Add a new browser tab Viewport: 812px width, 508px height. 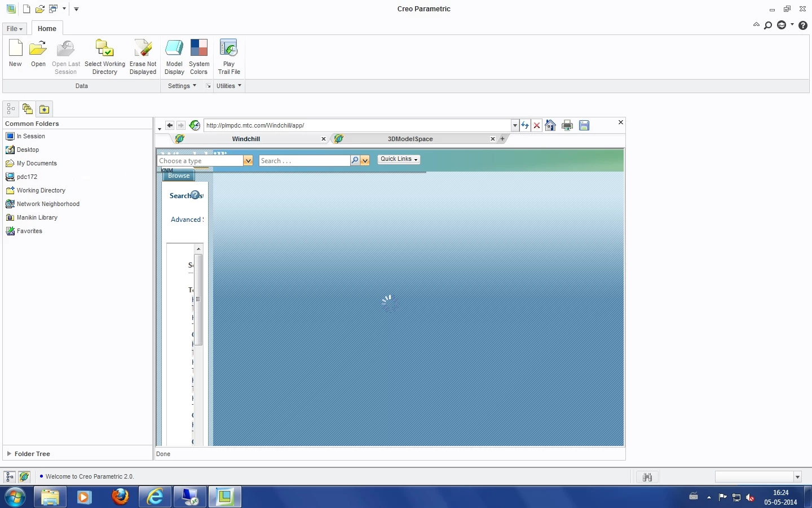tap(502, 139)
